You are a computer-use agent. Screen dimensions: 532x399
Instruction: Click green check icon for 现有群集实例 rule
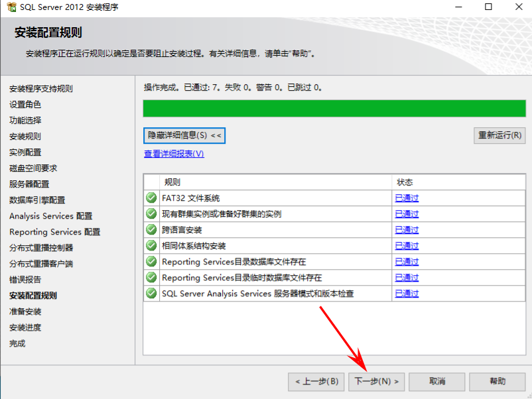[151, 213]
